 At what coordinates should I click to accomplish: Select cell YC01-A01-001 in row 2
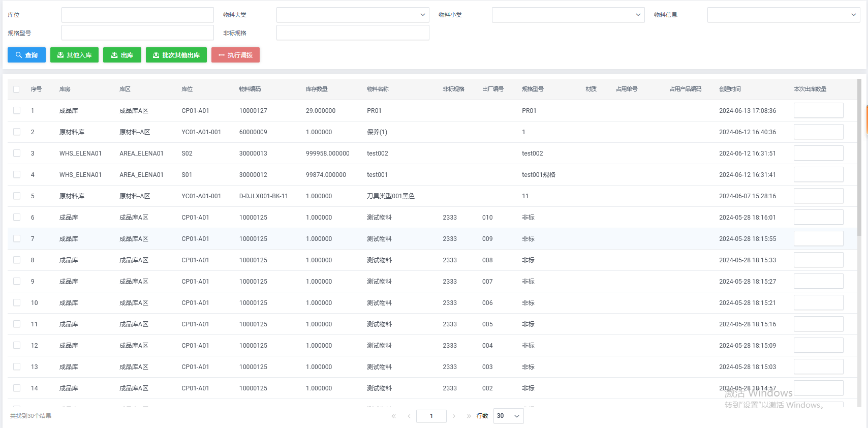(x=201, y=132)
